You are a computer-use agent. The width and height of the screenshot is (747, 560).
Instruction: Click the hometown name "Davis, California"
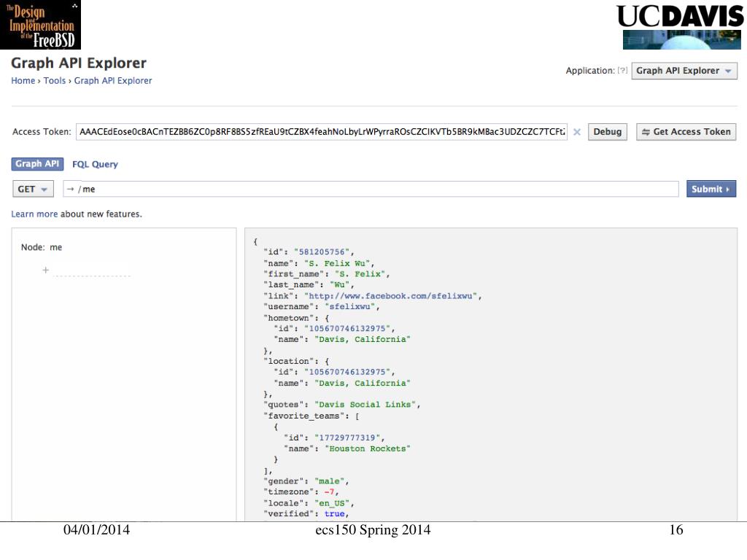point(362,339)
